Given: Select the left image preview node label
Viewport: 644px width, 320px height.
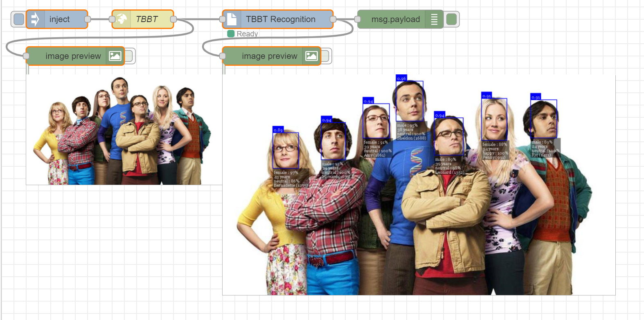Looking at the screenshot, I should coord(73,56).
